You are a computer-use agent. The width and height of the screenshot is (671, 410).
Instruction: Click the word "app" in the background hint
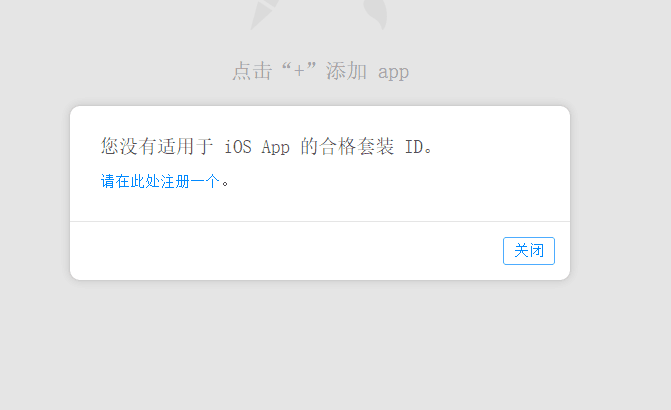point(393,73)
